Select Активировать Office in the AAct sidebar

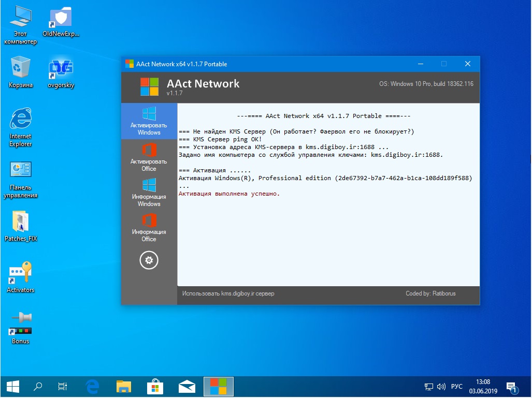[x=149, y=158]
